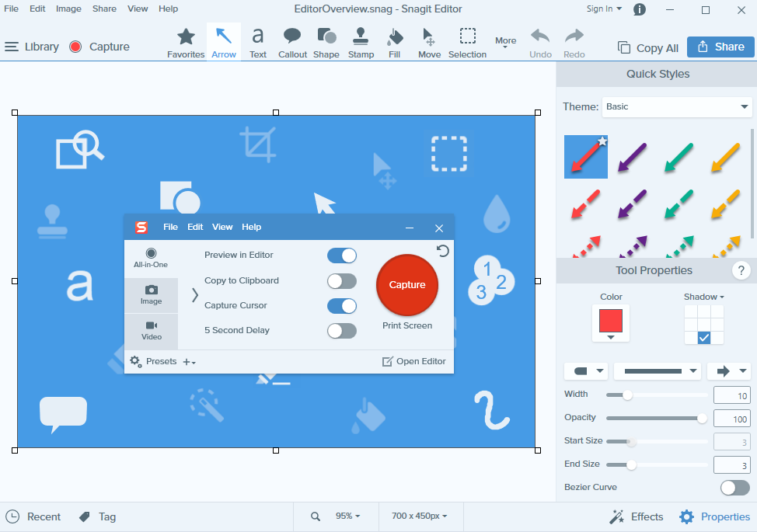Toggle Copy to Clipboard switch

(342, 280)
